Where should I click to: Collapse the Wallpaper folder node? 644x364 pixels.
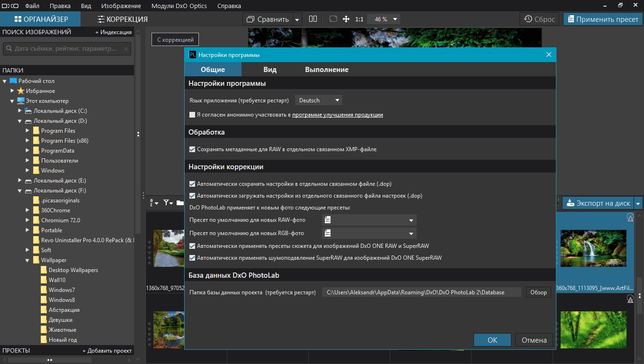coord(27,260)
